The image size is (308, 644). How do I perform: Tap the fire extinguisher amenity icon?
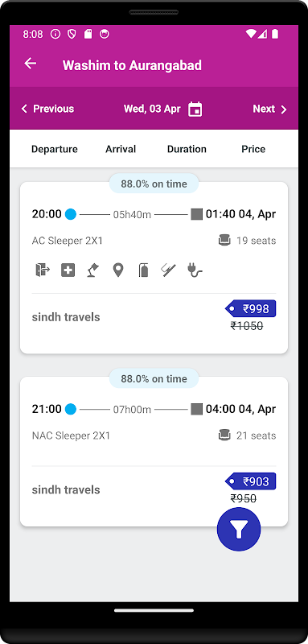143,270
